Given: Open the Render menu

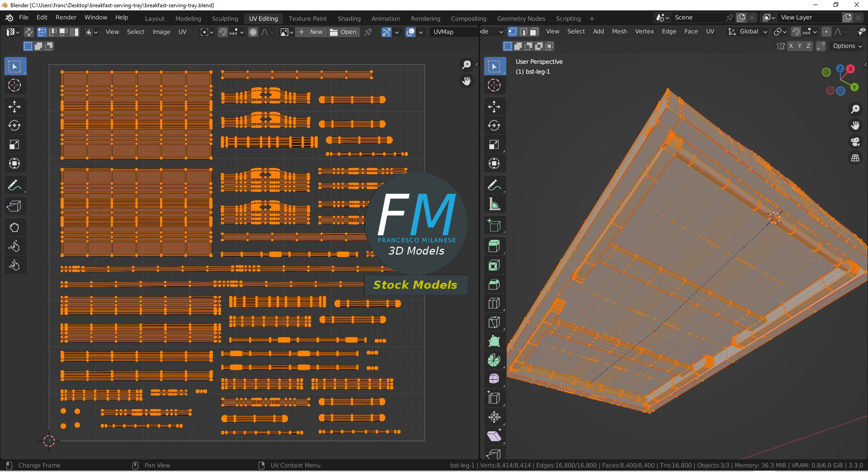Looking at the screenshot, I should [66, 18].
